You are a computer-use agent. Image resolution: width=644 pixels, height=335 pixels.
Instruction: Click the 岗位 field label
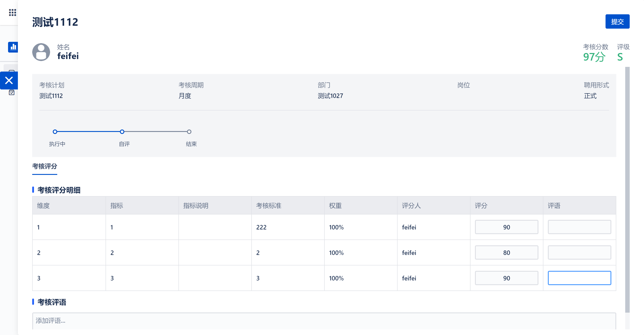point(464,85)
